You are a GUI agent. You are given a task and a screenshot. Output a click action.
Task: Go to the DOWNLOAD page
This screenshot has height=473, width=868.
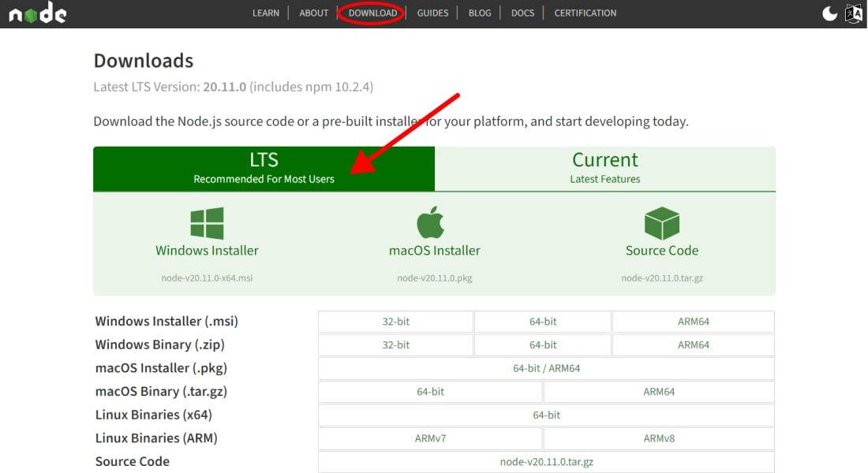tap(372, 13)
